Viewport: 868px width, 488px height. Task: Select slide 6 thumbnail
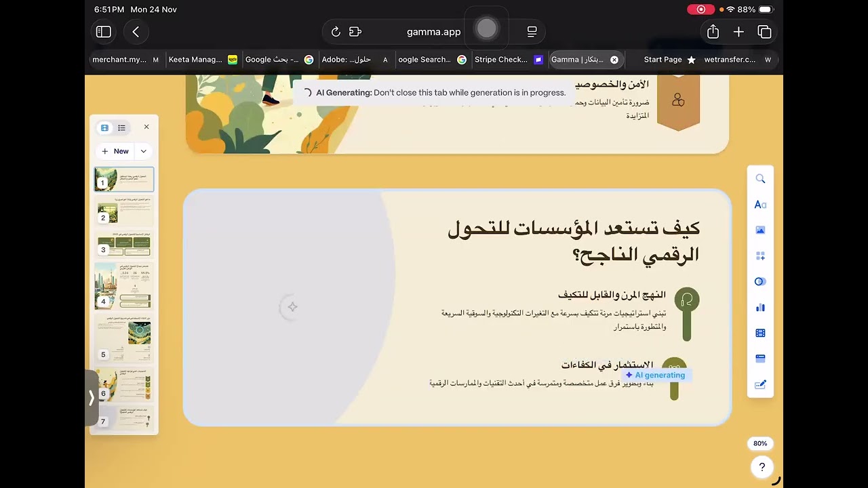124,384
